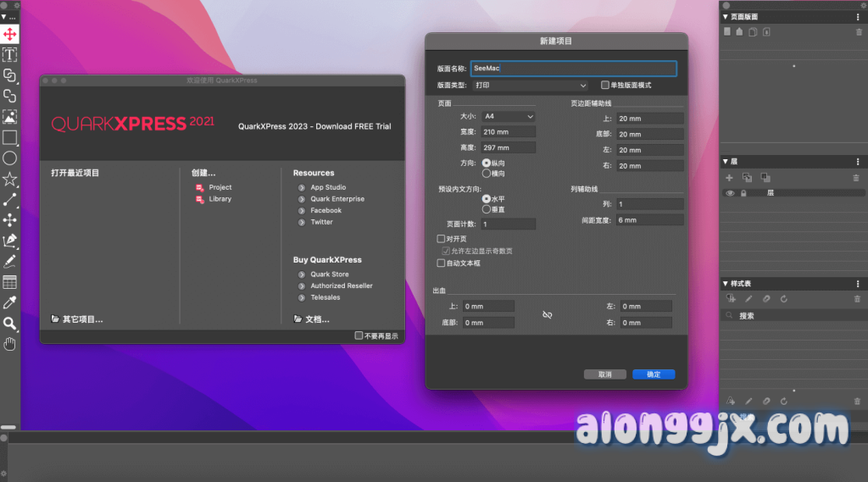This screenshot has width=868, height=482.
Task: Select the Picture Content tool
Action: coord(9,117)
